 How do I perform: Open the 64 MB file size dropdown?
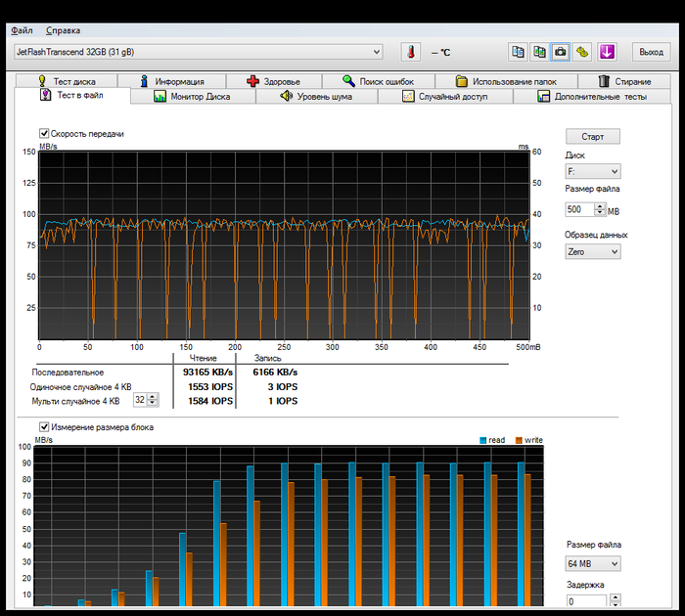click(x=592, y=563)
